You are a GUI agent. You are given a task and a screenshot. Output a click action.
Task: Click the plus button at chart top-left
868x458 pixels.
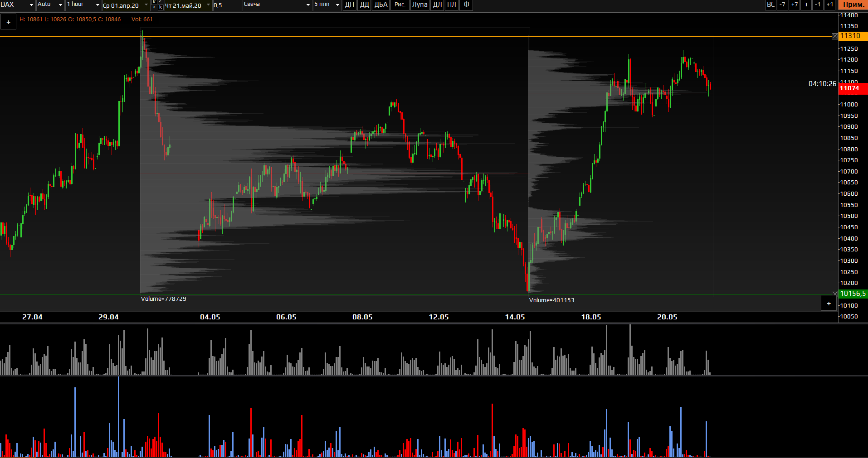click(x=8, y=22)
